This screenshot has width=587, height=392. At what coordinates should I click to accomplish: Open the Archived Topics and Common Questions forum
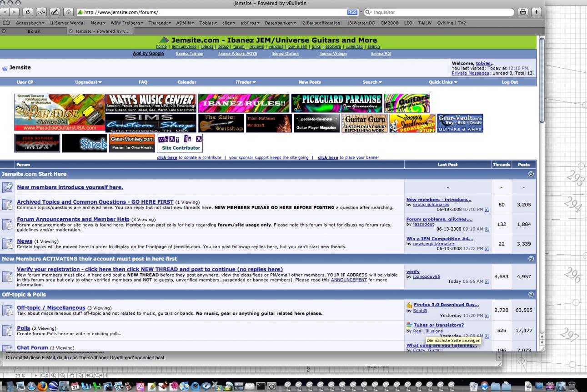coord(95,202)
